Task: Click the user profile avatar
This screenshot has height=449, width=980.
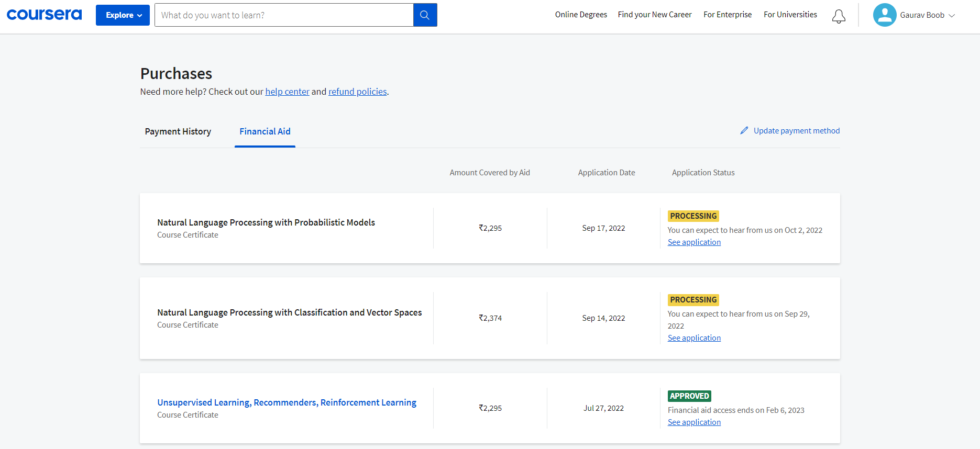Action: 884,15
